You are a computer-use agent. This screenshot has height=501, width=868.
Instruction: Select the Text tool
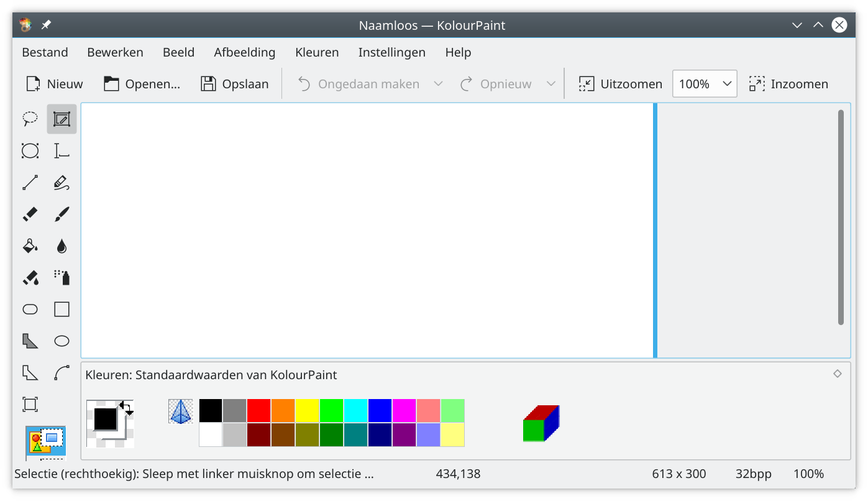62,150
